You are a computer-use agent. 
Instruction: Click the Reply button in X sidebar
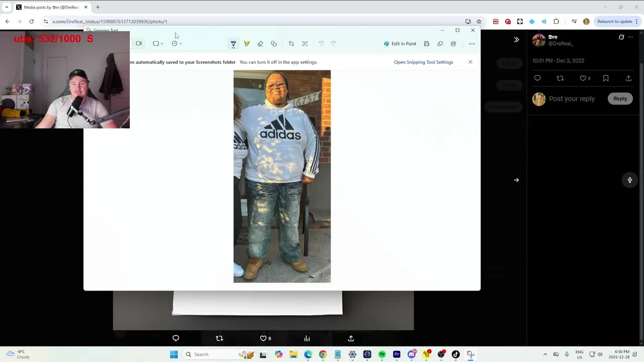click(x=620, y=99)
